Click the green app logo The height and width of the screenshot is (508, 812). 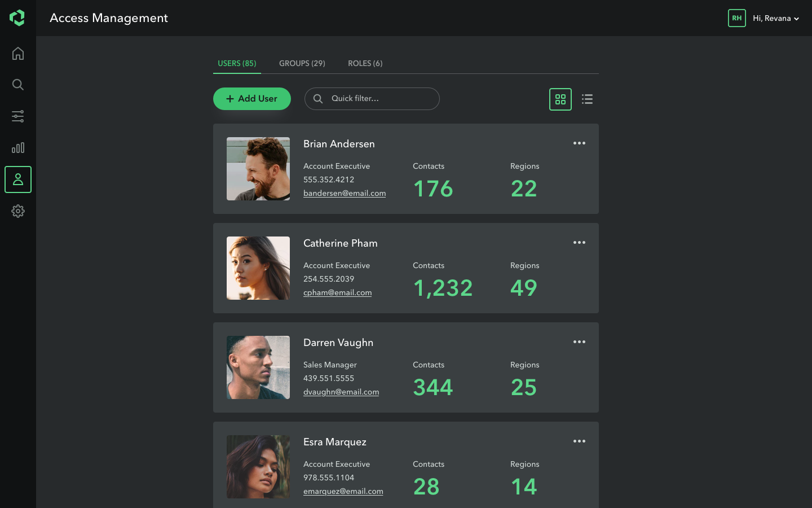(17, 18)
